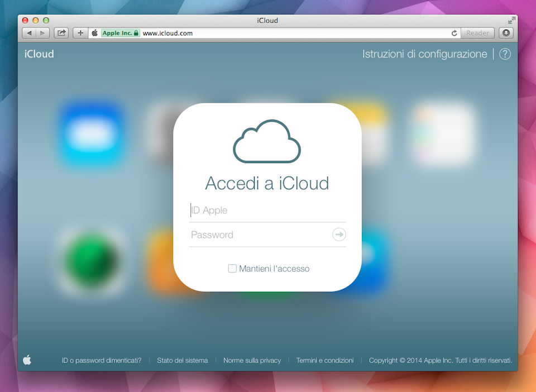
Task: Go back with Safari's back arrow
Action: pyautogui.click(x=29, y=33)
